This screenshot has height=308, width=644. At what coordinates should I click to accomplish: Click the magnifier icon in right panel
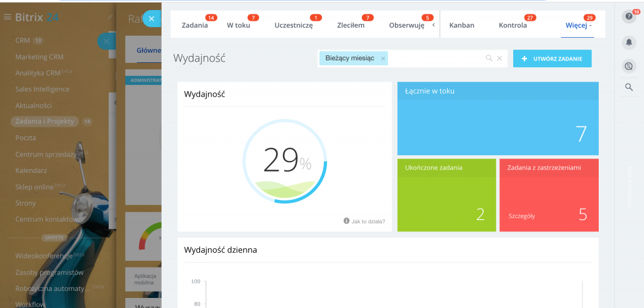[x=628, y=87]
